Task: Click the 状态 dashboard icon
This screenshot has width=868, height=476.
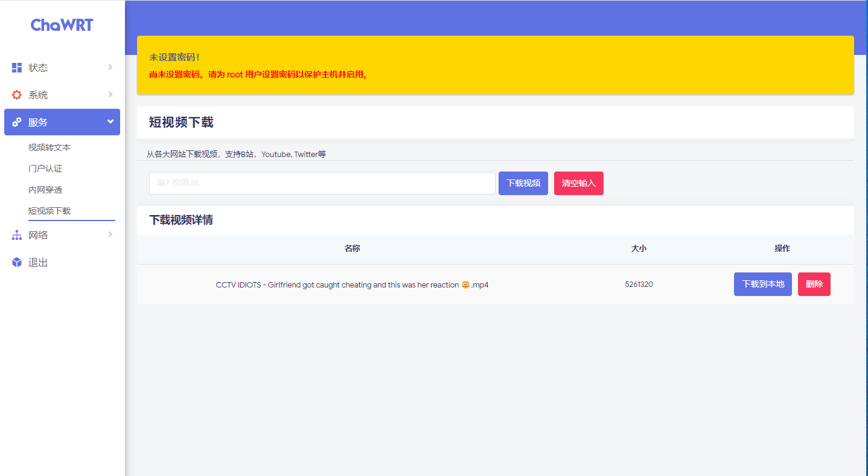Action: [17, 68]
